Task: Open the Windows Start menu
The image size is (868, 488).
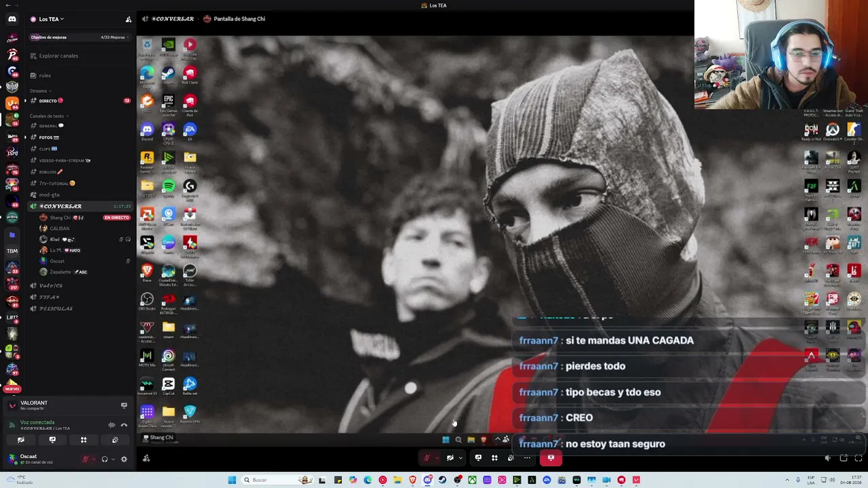Action: 232,480
